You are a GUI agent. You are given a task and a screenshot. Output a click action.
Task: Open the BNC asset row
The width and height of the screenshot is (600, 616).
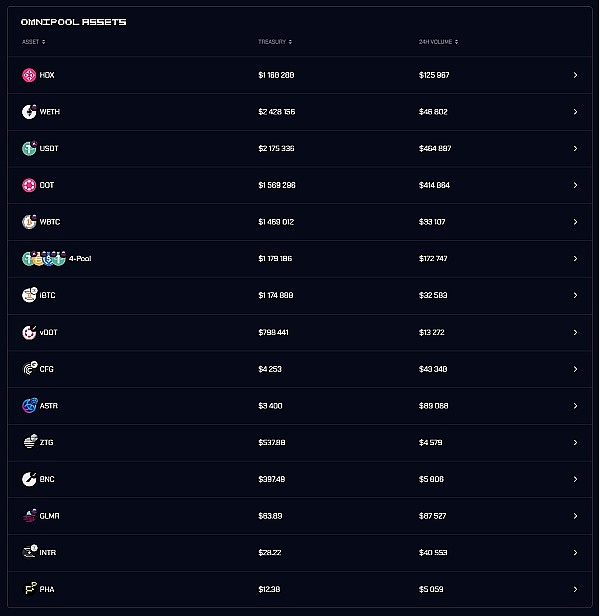(x=300, y=479)
